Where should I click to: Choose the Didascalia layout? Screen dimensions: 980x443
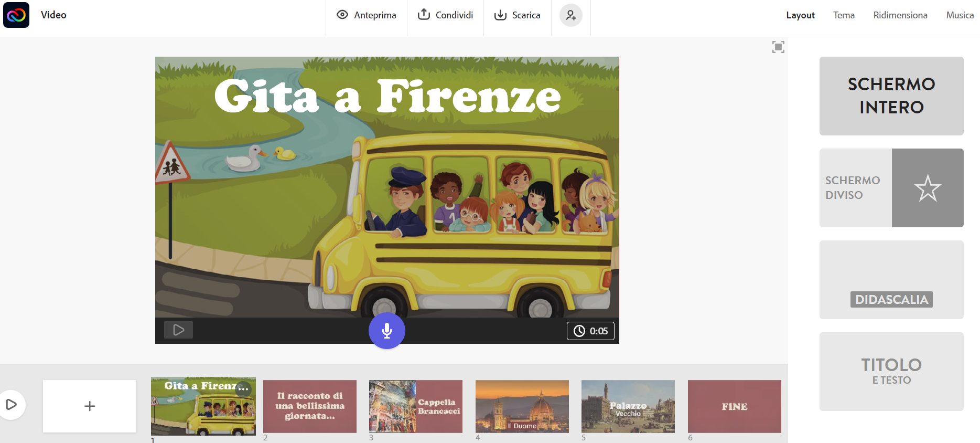click(x=891, y=280)
